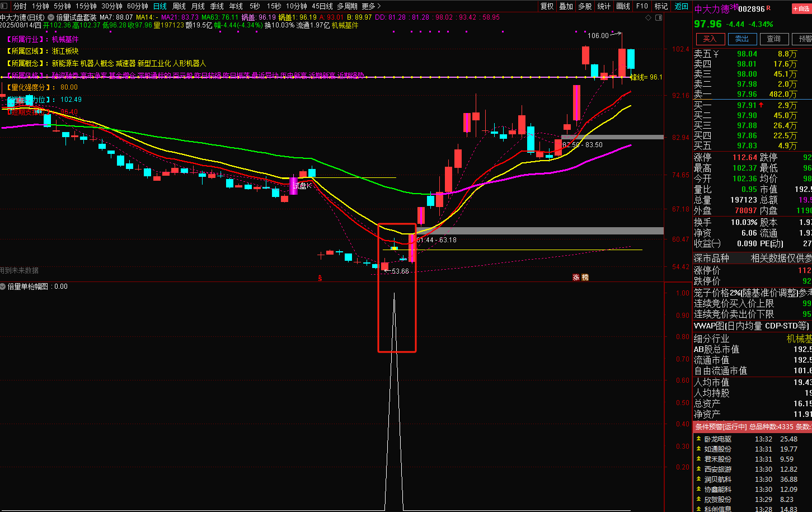
Task: Click the 查询 query button
Action: tap(774, 39)
